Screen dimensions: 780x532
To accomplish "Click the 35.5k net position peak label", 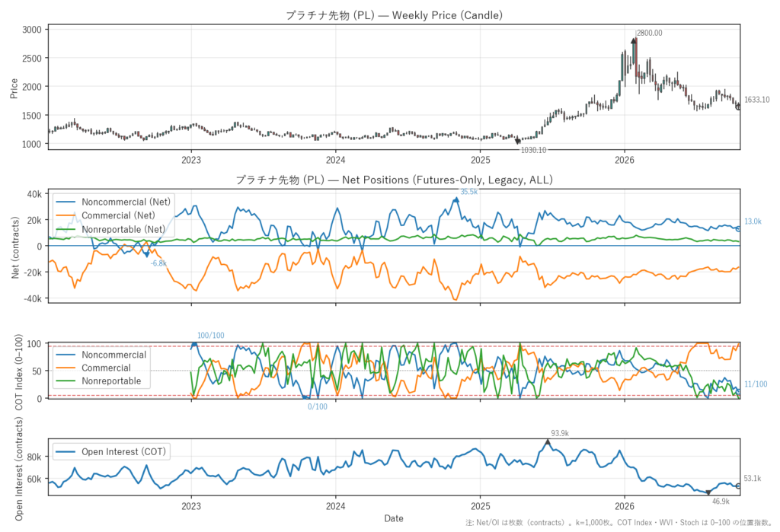I will pos(468,192).
